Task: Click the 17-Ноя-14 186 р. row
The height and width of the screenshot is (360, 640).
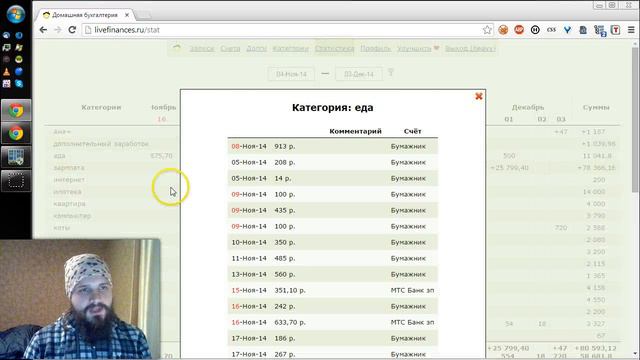Action: pyautogui.click(x=333, y=338)
